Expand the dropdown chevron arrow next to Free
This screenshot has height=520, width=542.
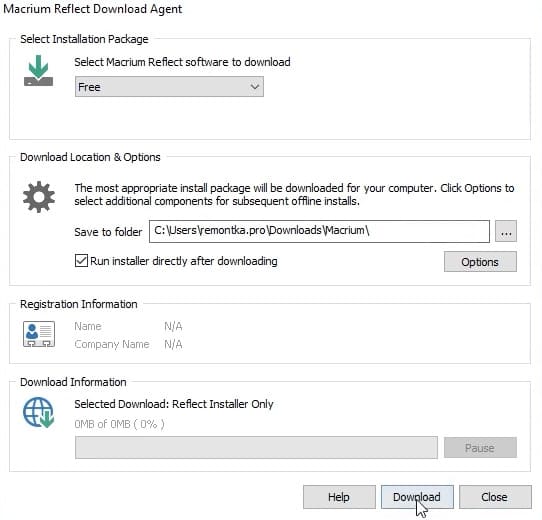[x=255, y=87]
